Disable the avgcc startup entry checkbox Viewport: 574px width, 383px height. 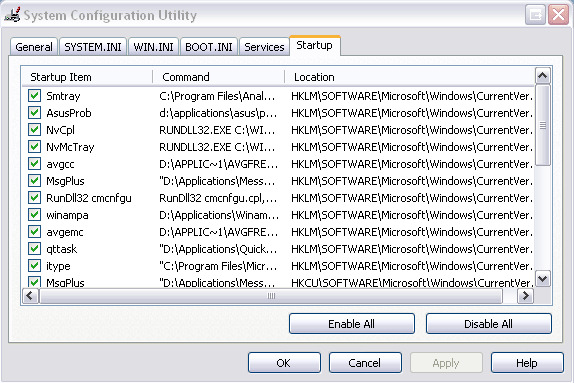(34, 164)
